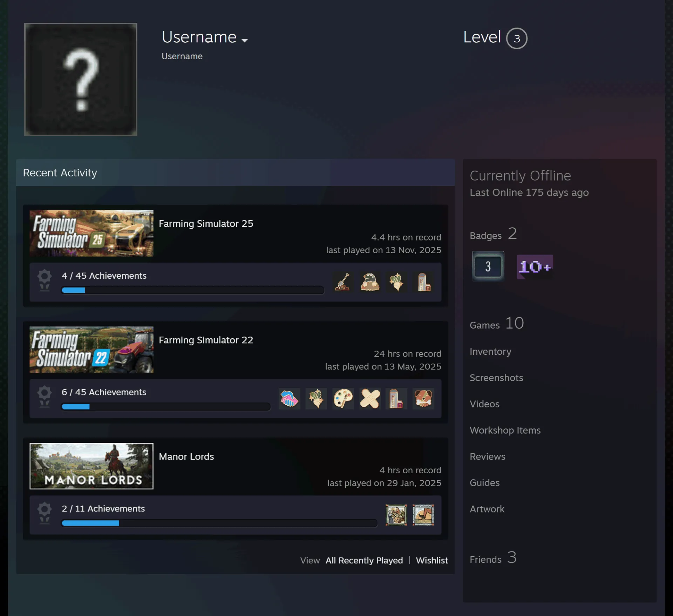
Task: Click the Farming Simulator 22 title link
Action: 206,340
